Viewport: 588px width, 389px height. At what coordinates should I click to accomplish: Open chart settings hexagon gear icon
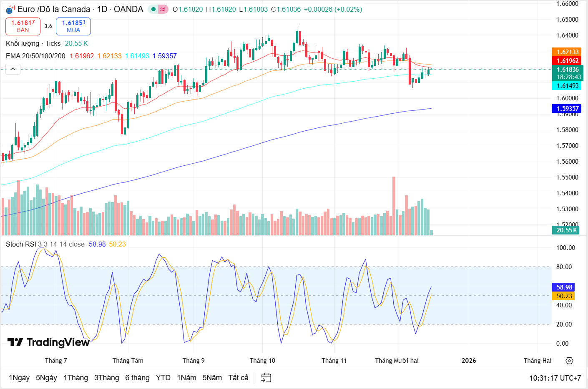569,361
